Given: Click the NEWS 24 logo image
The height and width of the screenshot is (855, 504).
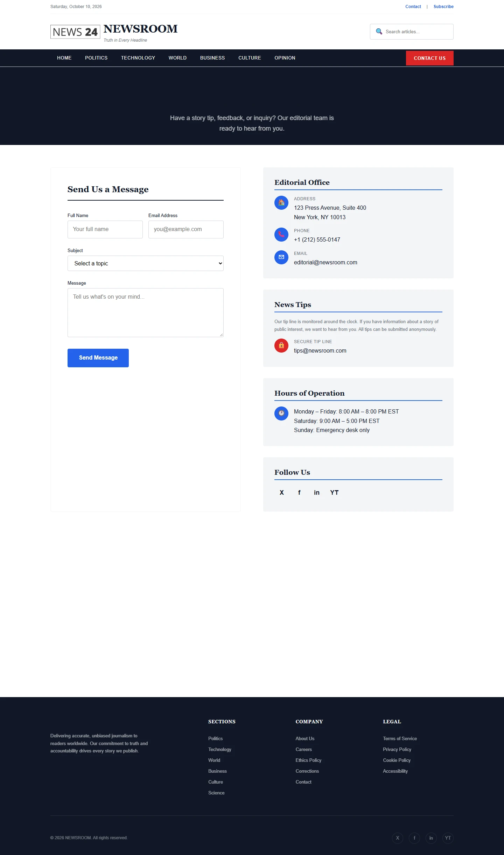Looking at the screenshot, I should coord(75,32).
